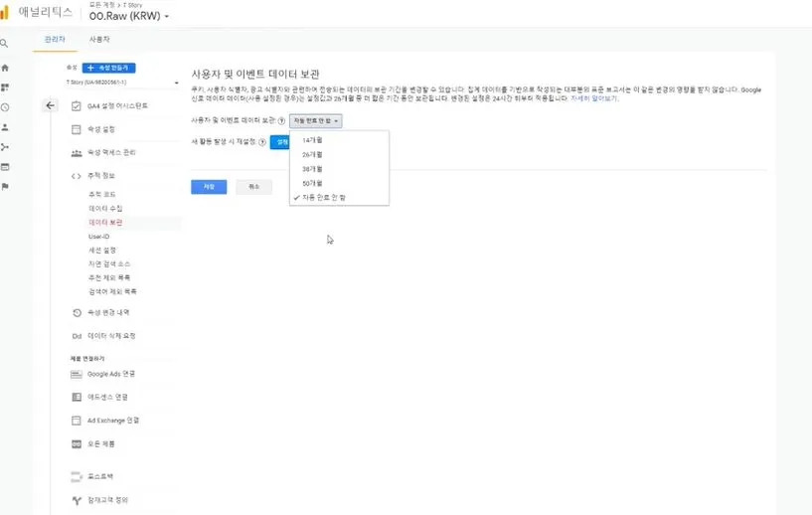812x515 pixels.
Task: Open GA4 설정 어시스턴트 menu entry
Action: pyautogui.click(x=117, y=106)
